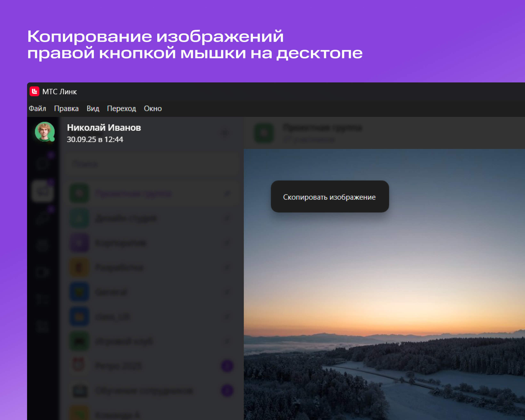Viewport: 525px width, 420px height.
Task: Click the green project group icon in chat header
Action: coord(264,133)
